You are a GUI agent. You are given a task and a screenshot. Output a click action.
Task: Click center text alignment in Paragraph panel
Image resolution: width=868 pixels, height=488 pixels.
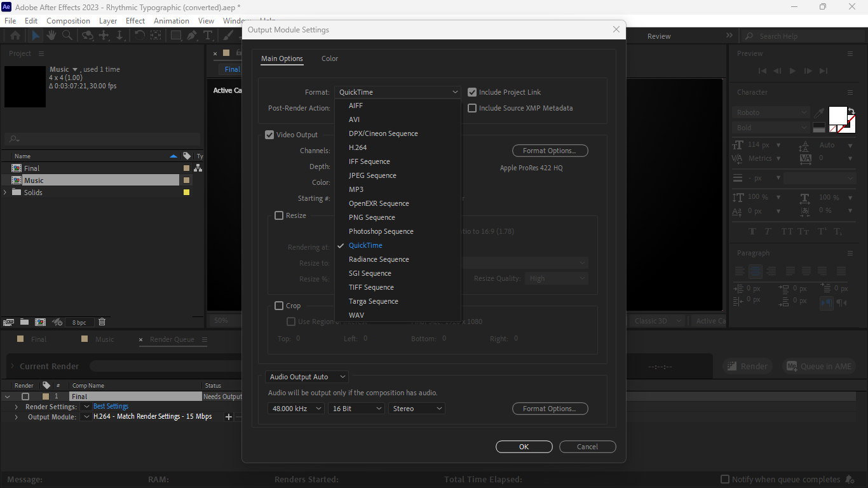pos(756,271)
